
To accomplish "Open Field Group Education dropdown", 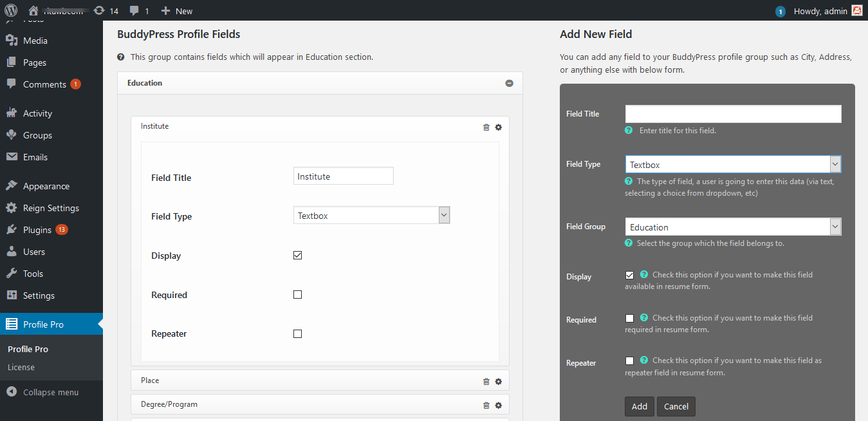I will [733, 227].
